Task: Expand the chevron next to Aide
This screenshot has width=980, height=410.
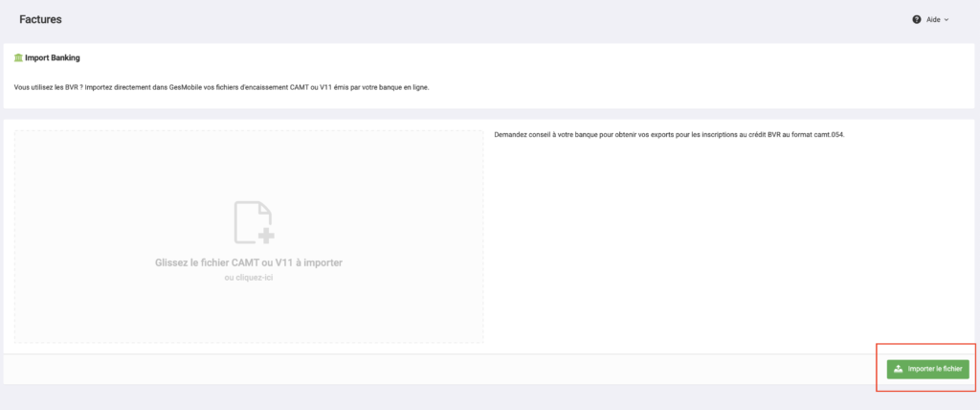Action: (947, 20)
